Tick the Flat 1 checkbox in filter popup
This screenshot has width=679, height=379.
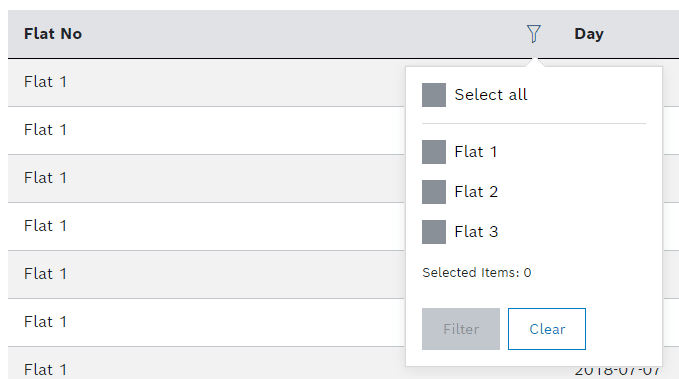pyautogui.click(x=434, y=152)
